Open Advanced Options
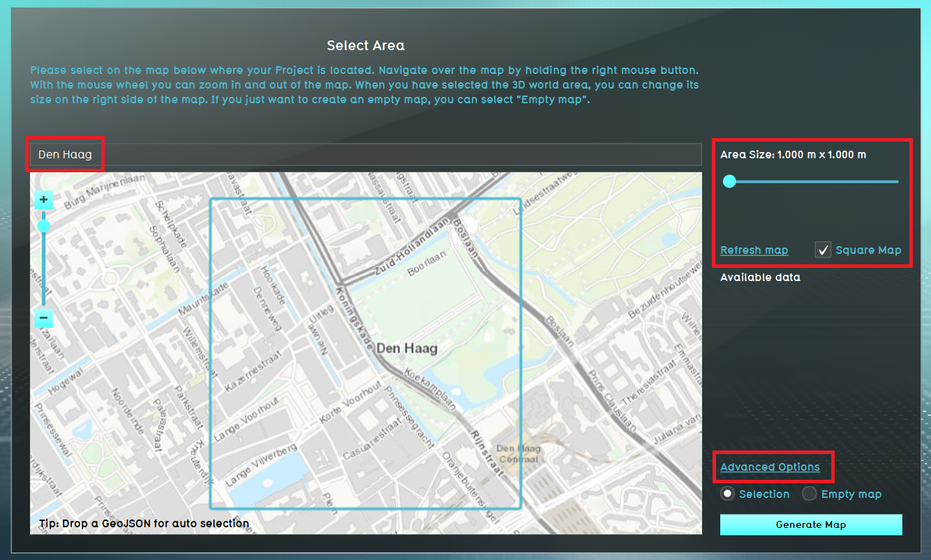 tap(770, 467)
